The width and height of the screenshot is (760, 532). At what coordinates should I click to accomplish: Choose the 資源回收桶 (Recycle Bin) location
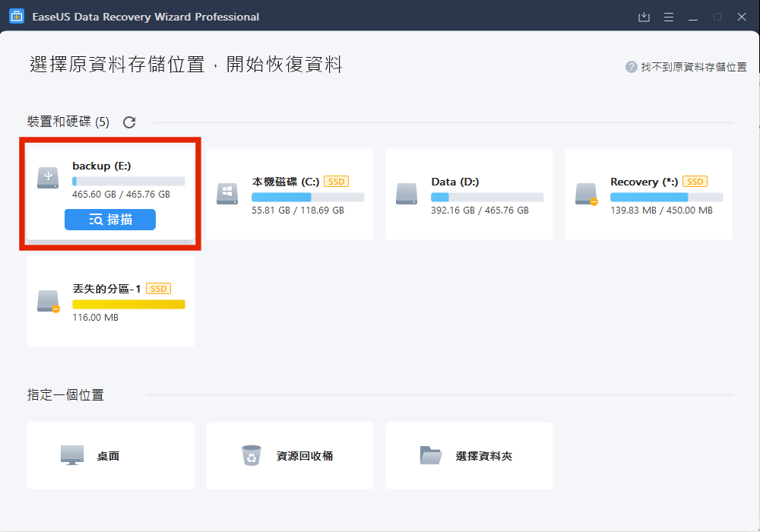(290, 455)
